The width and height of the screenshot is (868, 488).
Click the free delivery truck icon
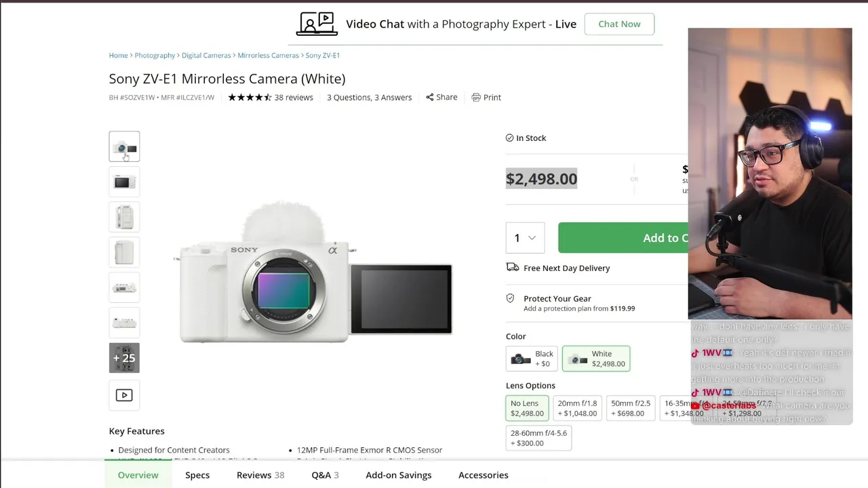point(513,268)
